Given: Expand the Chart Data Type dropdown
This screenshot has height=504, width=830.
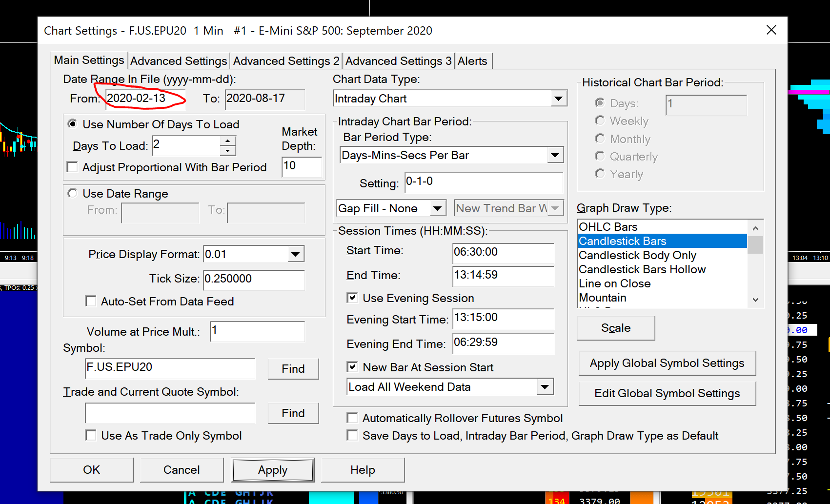Looking at the screenshot, I should [x=559, y=99].
